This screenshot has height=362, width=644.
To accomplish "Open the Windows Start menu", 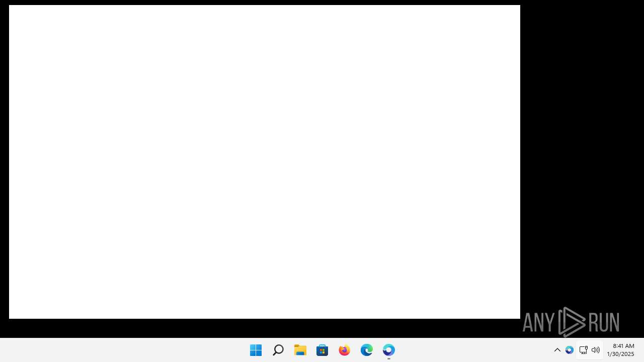I will tap(256, 350).
